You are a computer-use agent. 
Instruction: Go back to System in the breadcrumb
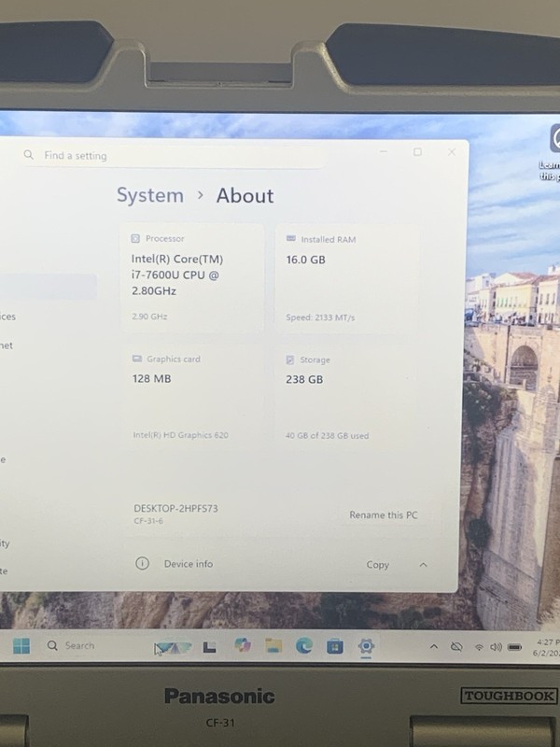pos(150,195)
